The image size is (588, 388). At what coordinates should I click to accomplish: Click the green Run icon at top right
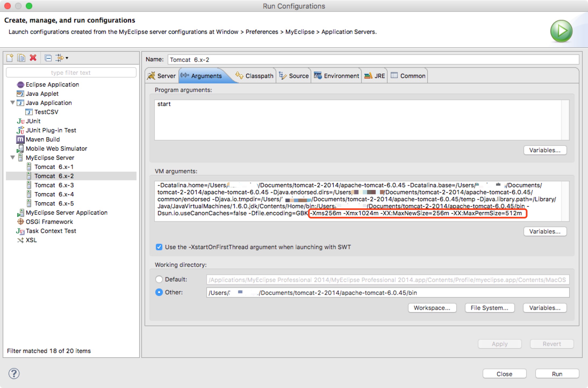561,31
